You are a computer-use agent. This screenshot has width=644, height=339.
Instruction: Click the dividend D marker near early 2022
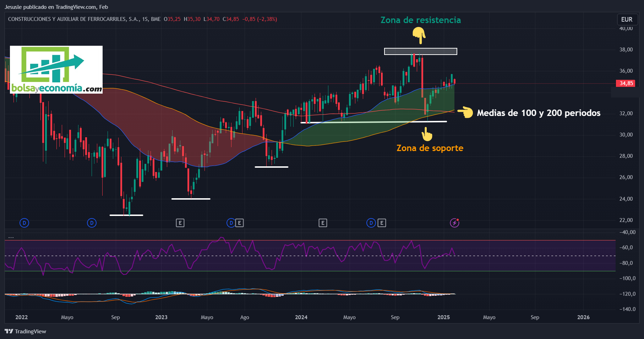click(x=24, y=223)
